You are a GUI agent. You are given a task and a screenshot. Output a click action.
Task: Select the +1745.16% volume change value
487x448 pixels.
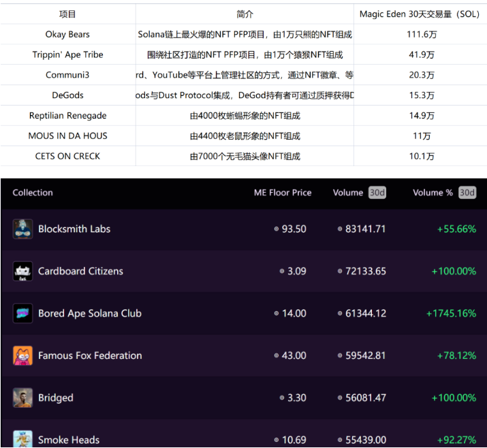pyautogui.click(x=451, y=313)
